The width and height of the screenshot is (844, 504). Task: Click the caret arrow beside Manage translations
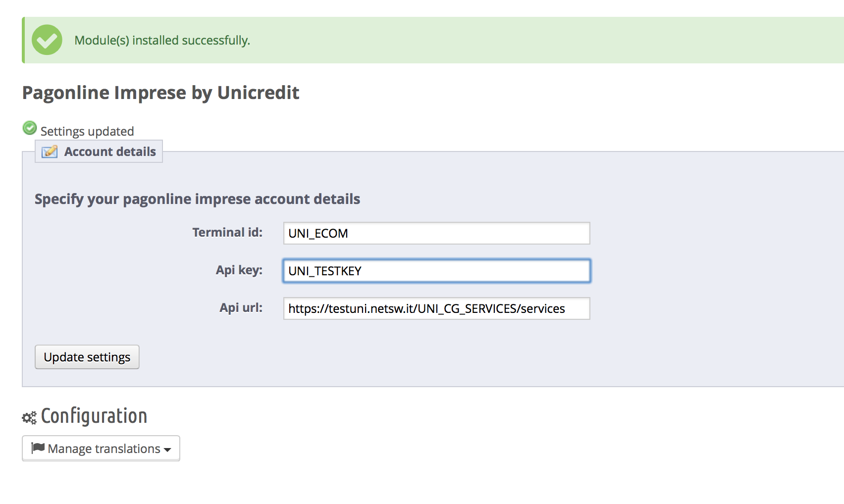[167, 450]
